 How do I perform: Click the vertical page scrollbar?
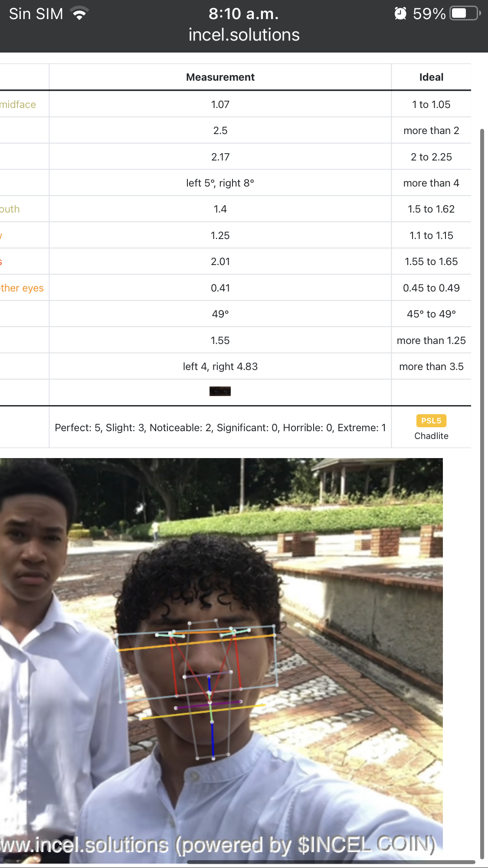point(482,493)
